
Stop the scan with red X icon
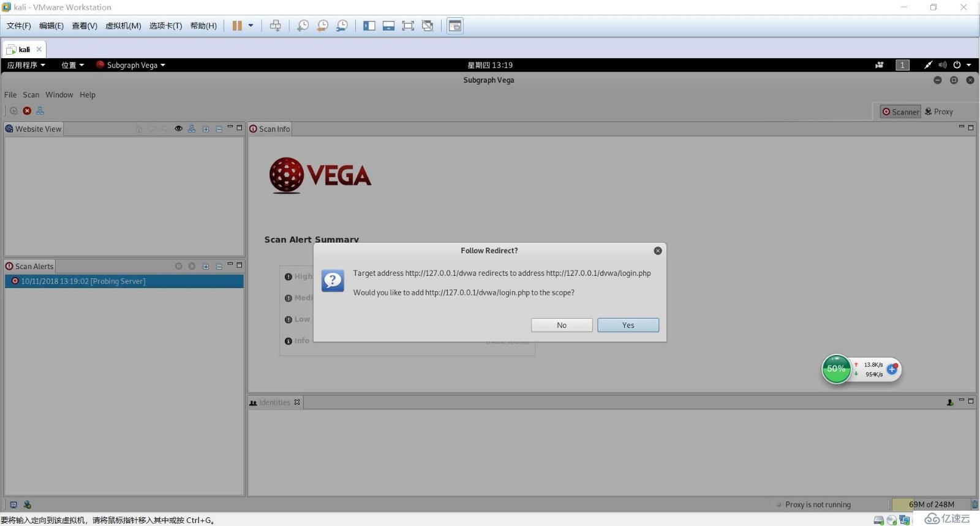click(x=27, y=111)
